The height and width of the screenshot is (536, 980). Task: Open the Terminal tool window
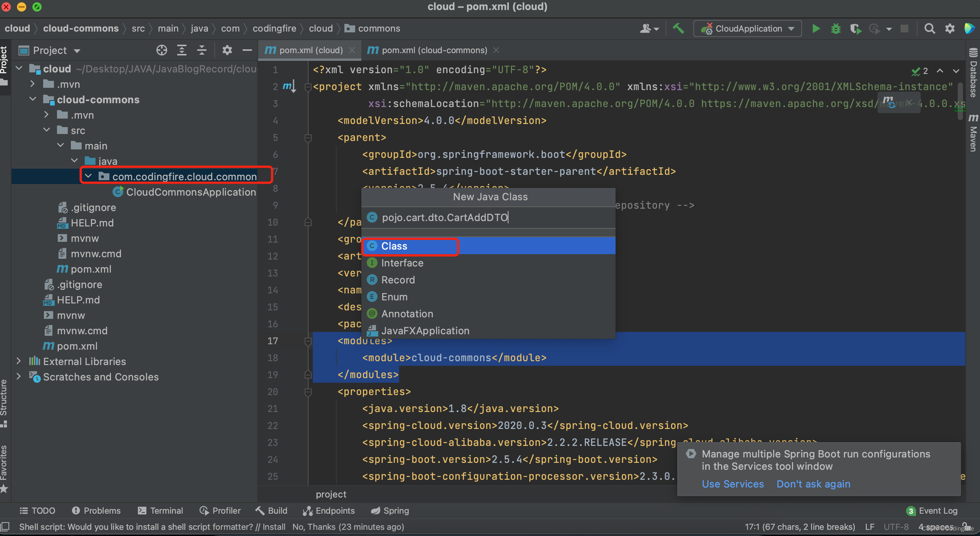(x=160, y=511)
